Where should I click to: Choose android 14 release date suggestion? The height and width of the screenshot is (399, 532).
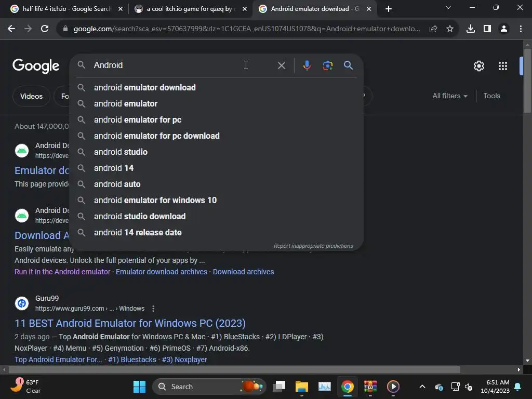tap(216, 232)
